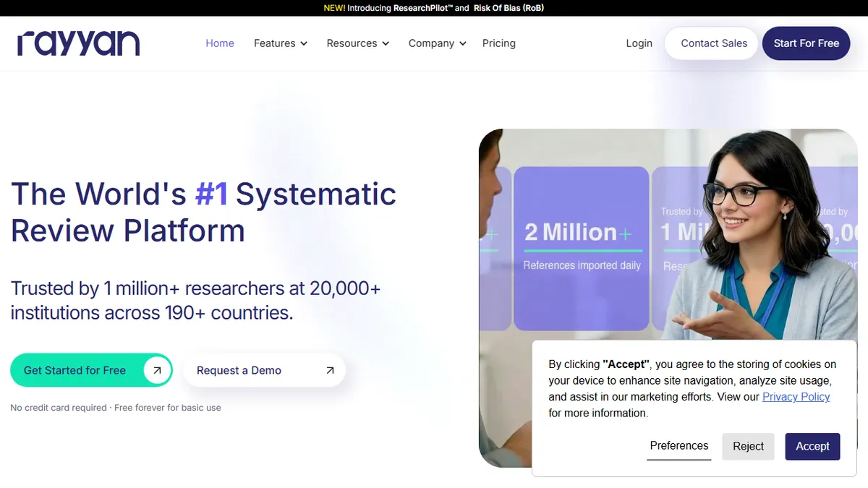The height and width of the screenshot is (488, 868).
Task: Open the Home menu item
Action: [220, 43]
